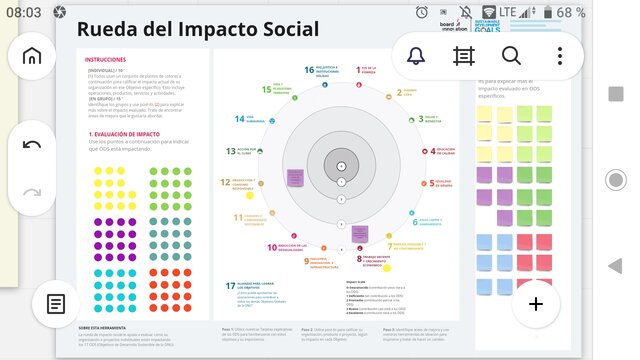
Task: Select the INSTRUCCIONES heading
Action: [x=105, y=60]
